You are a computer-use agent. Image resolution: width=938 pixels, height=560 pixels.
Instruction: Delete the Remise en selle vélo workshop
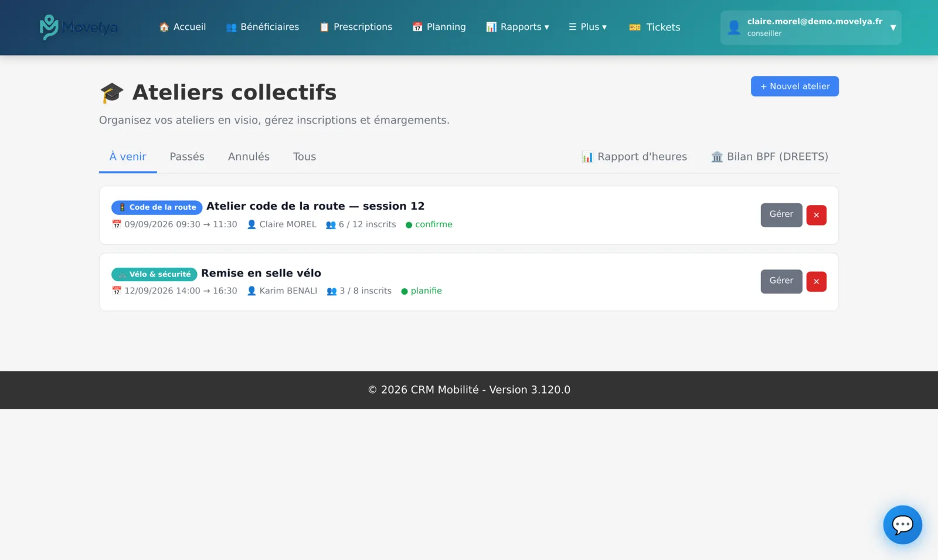point(816,282)
